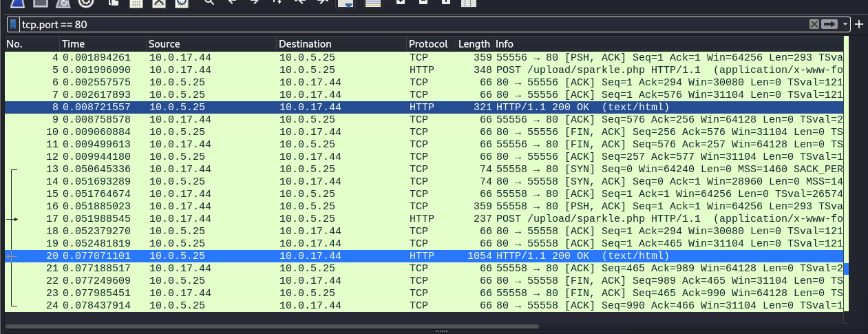The image size is (868, 334).
Task: Start capturing packets with the shark fin icon
Action: tap(16, 3)
